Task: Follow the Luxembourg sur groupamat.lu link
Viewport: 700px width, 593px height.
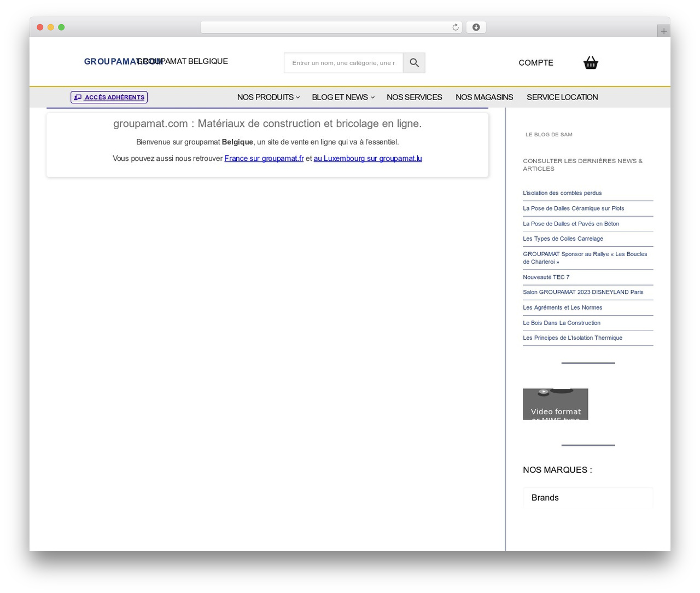Action: (x=367, y=159)
